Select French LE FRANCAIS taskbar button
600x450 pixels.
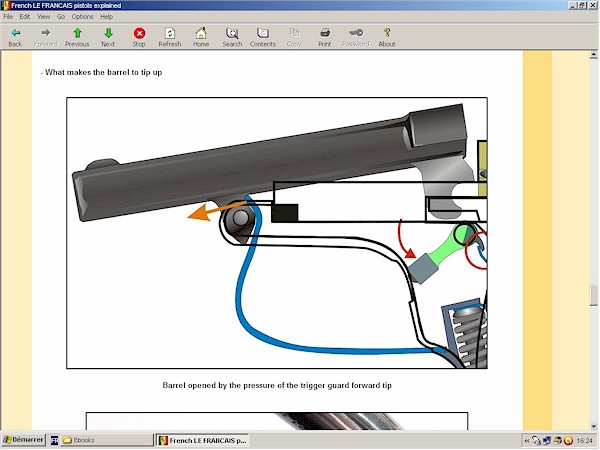click(203, 440)
